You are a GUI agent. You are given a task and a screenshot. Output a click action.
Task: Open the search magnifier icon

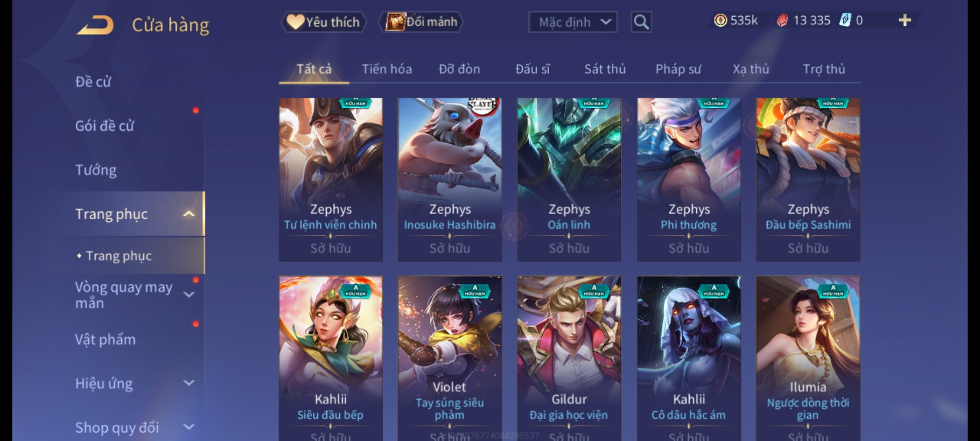[x=641, y=22]
